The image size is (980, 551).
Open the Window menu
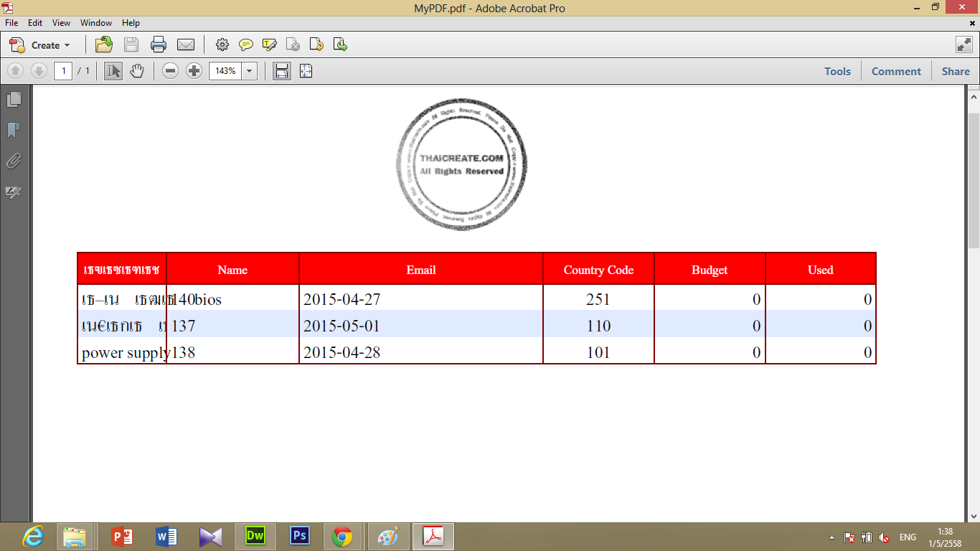(x=96, y=23)
